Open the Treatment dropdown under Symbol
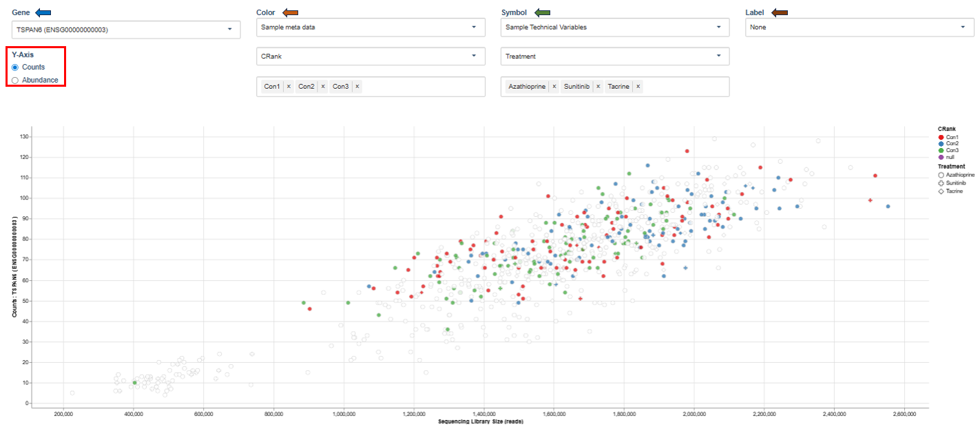This screenshot has width=980, height=431. click(613, 56)
